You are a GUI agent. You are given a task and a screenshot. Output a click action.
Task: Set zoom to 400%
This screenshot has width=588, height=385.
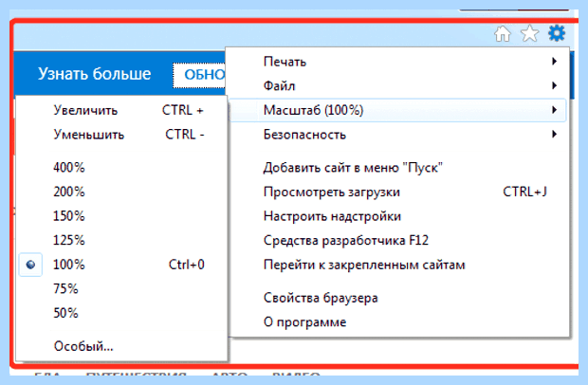coord(121,167)
